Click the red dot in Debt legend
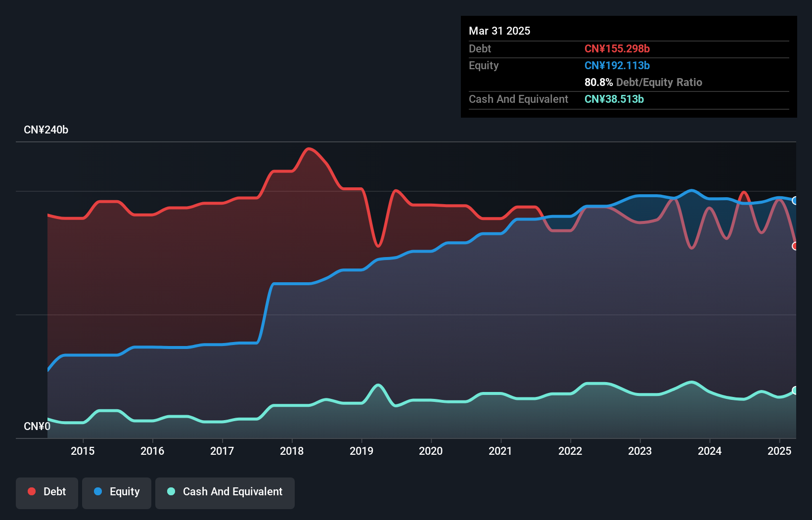The image size is (812, 520). pyautogui.click(x=32, y=491)
